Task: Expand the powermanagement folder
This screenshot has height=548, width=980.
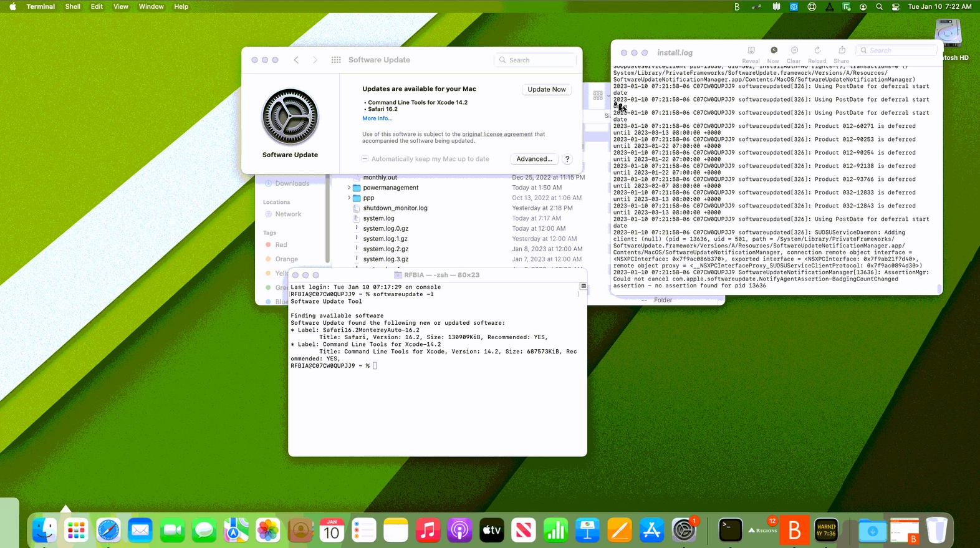Action: [349, 188]
